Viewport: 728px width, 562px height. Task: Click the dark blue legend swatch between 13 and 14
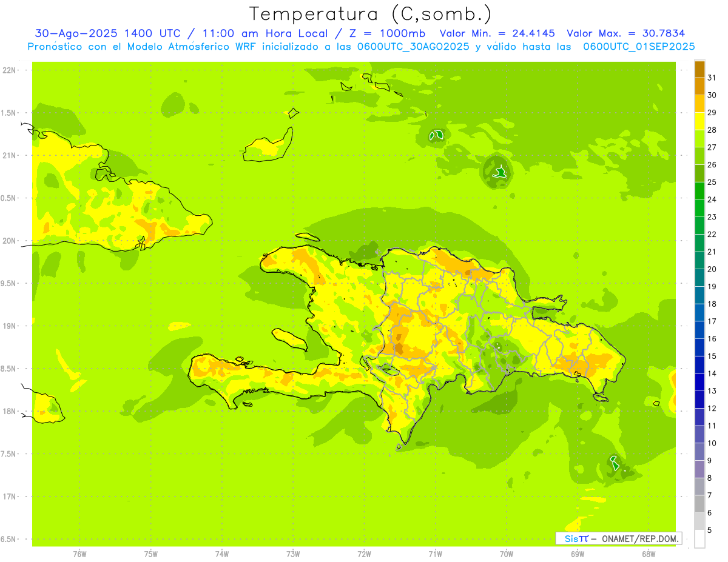pyautogui.click(x=699, y=383)
